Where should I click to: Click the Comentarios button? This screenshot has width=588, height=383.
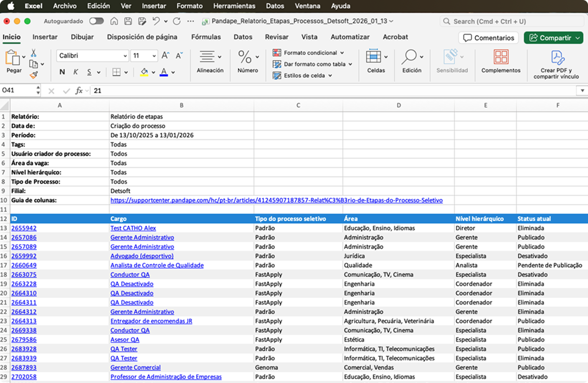coord(488,38)
